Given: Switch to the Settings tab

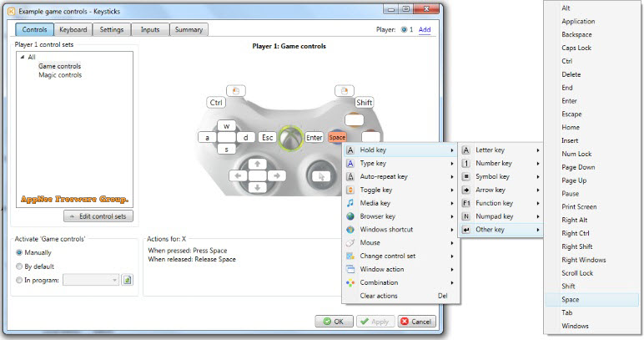Looking at the screenshot, I should tap(112, 29).
